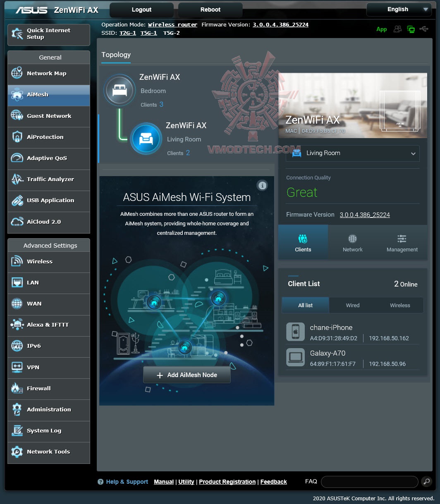Image resolution: width=440 pixels, height=504 pixels.
Task: Click the T5G-2 SSID text
Action: 172,33
